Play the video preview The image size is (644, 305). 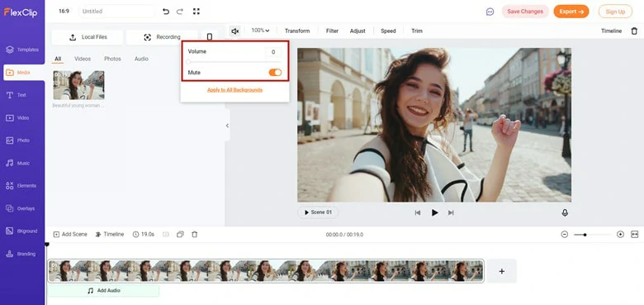point(434,212)
